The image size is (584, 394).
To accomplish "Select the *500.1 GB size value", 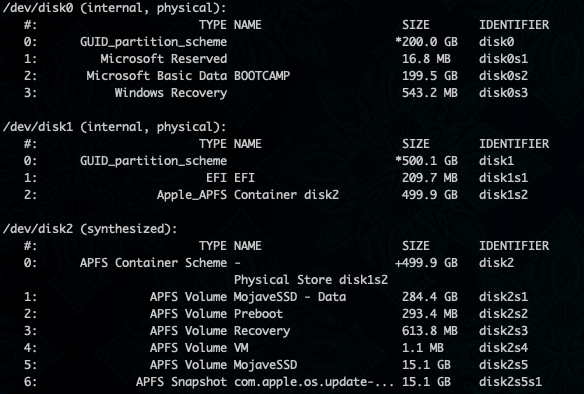I will pyautogui.click(x=426, y=161).
